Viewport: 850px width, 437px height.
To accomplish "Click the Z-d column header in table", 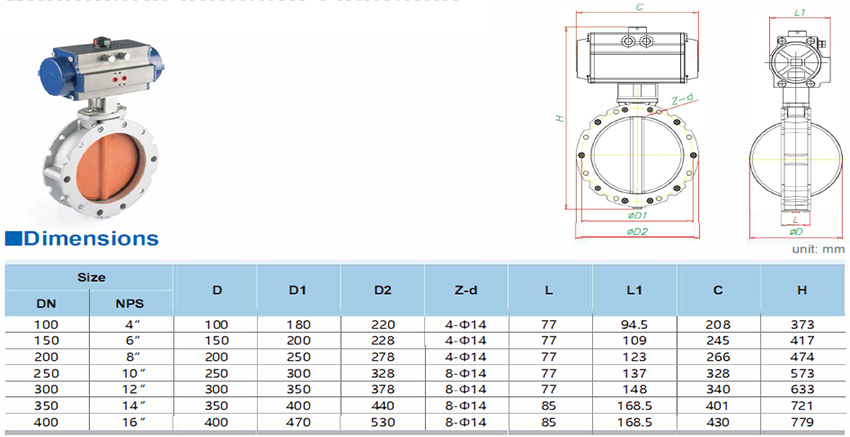I will 466,290.
